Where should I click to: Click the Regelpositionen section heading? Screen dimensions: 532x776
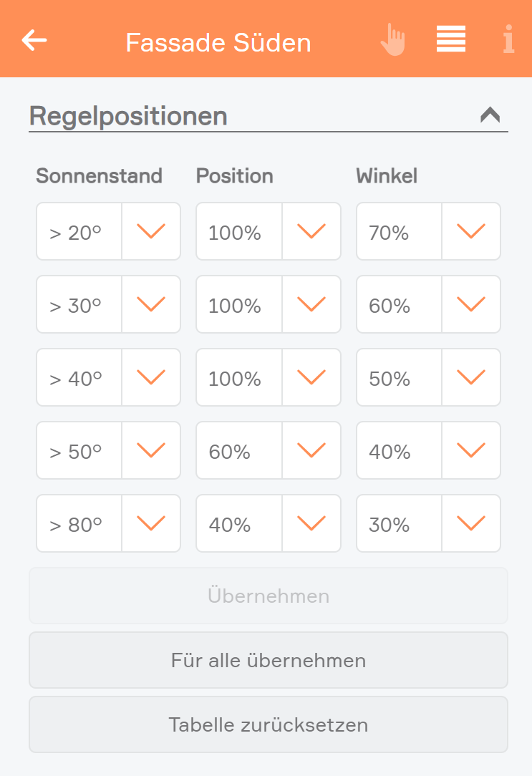tap(128, 116)
